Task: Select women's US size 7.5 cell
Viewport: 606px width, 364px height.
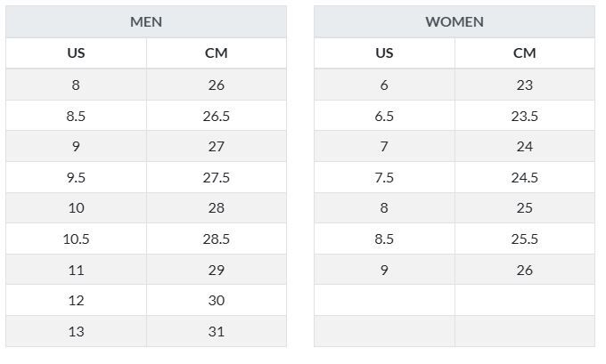Action: click(384, 177)
